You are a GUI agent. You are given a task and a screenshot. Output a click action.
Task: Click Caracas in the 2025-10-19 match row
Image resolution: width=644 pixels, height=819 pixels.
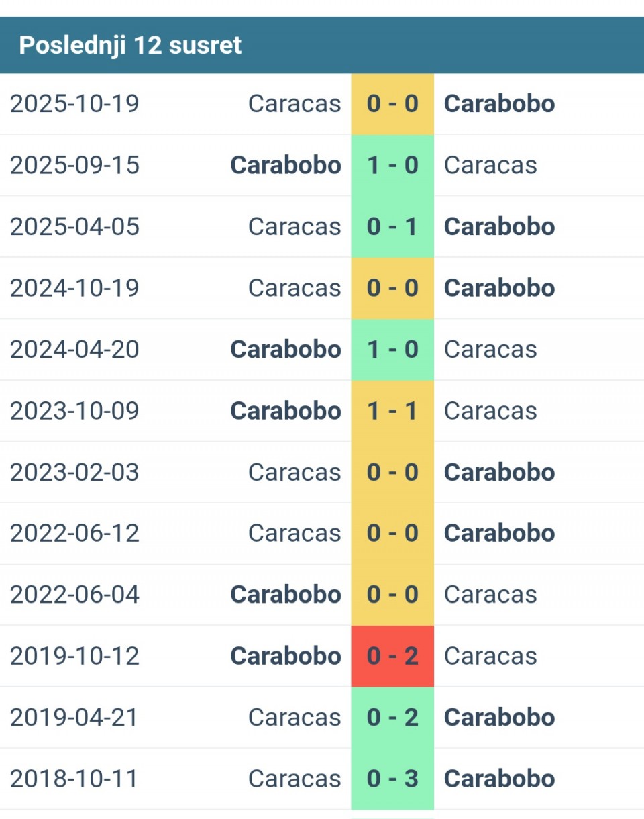click(x=294, y=104)
